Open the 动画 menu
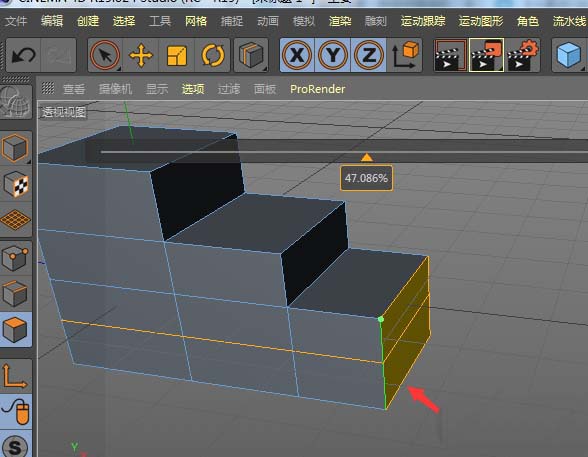588x457 pixels. [268, 21]
